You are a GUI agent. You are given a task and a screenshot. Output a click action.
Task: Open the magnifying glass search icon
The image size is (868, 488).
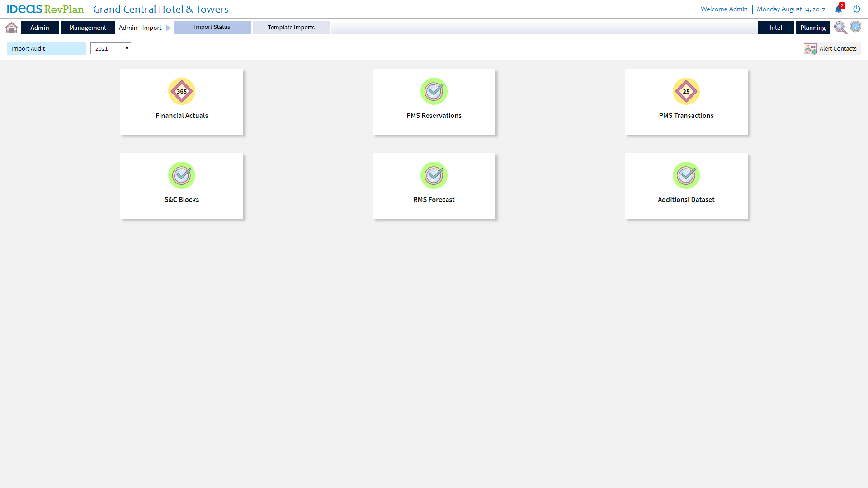pos(840,28)
